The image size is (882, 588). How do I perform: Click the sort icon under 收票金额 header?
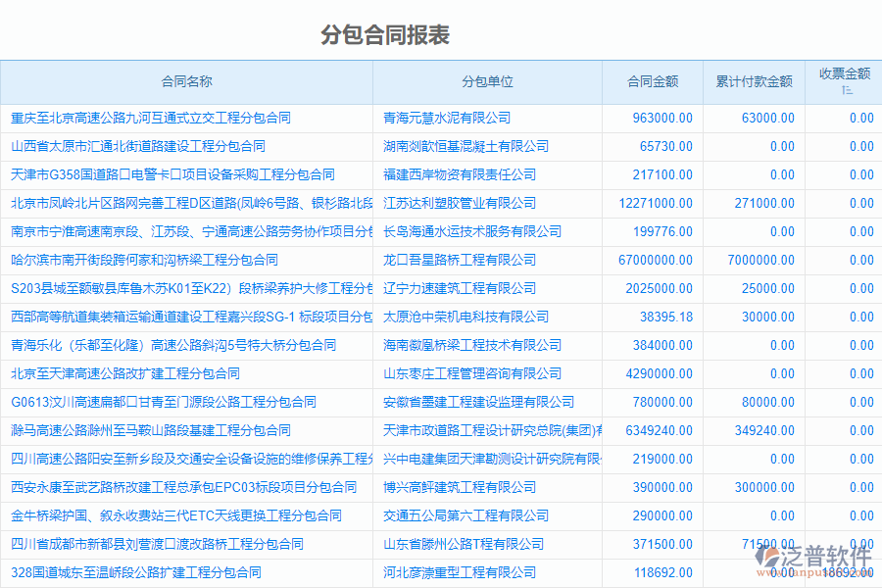849,91
